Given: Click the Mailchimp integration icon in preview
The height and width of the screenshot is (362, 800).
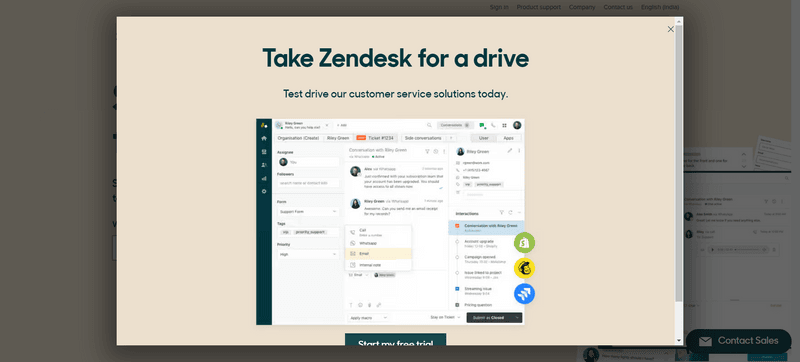Looking at the screenshot, I should tap(524, 268).
